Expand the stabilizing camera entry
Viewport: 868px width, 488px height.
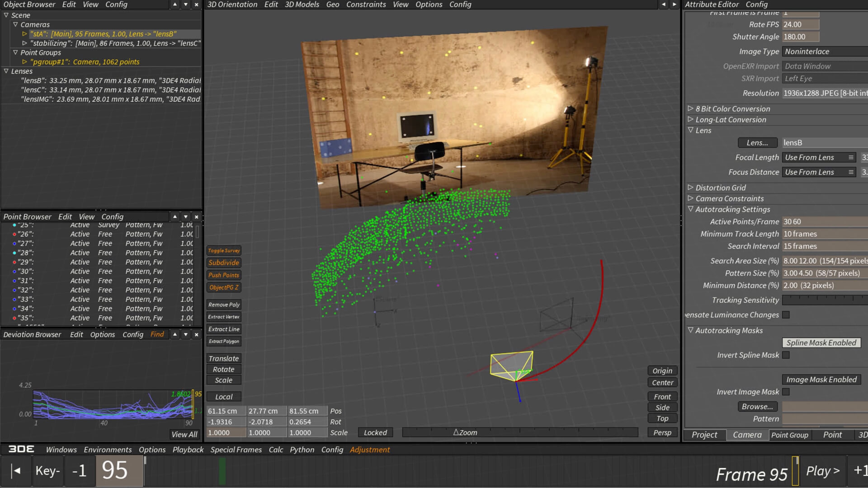(24, 43)
